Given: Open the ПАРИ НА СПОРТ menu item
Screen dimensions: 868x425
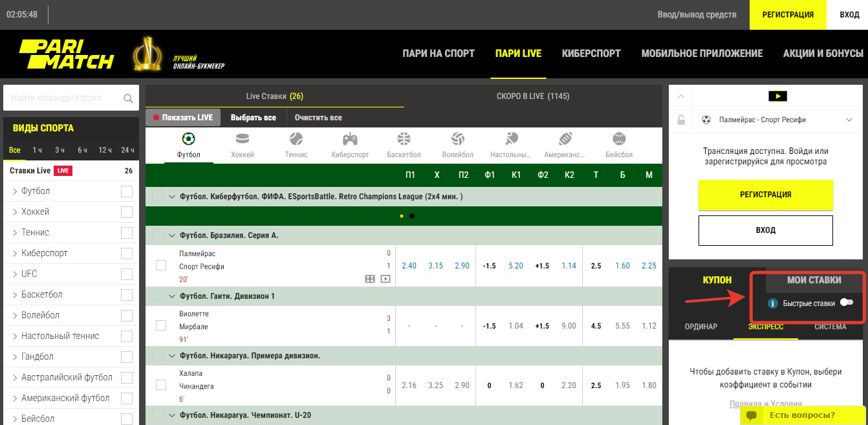Looking at the screenshot, I should point(439,54).
